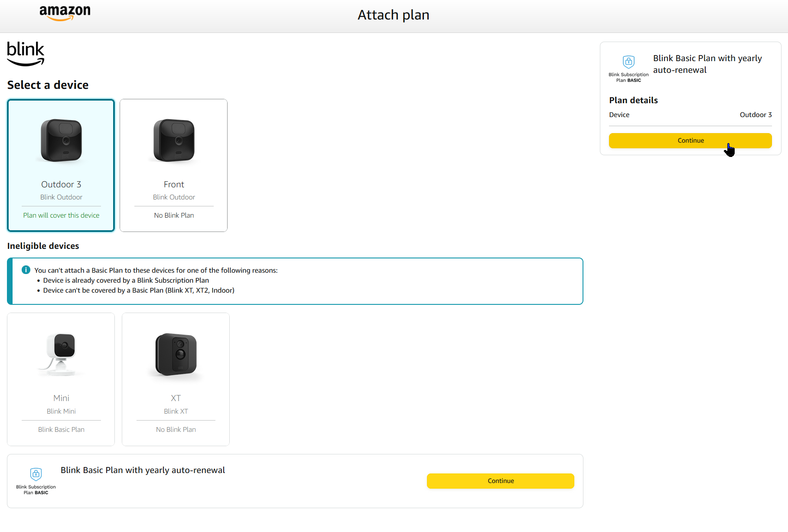Click the Front camera image
788x532 pixels.
[x=174, y=140]
